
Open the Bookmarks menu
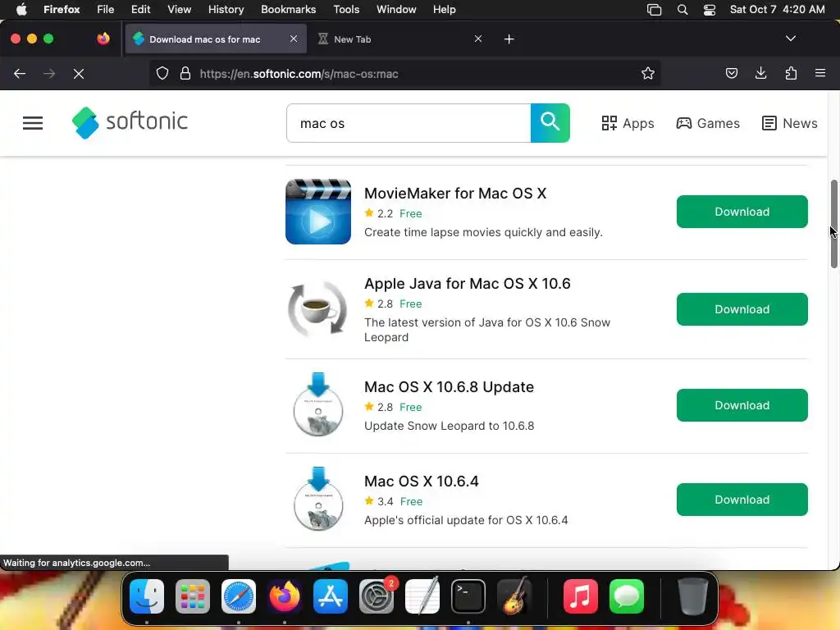[288, 10]
